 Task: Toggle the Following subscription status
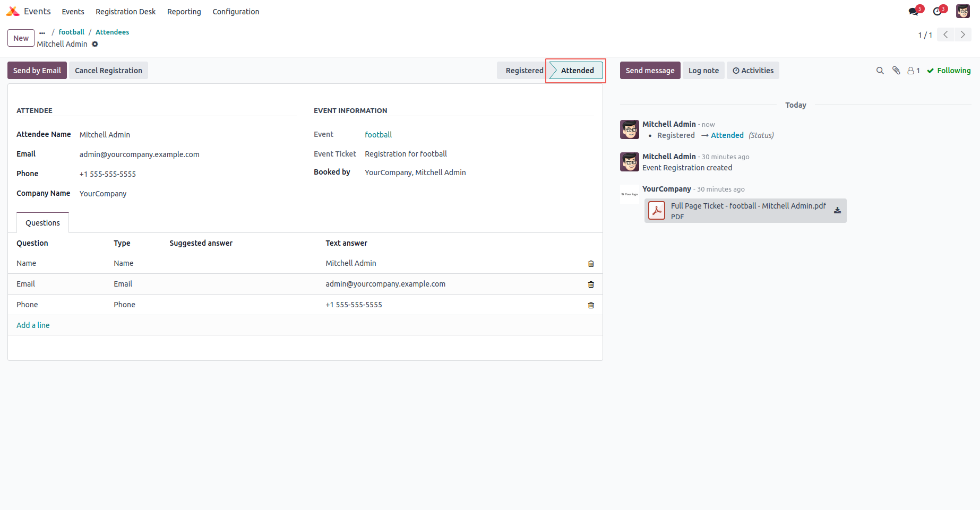[x=949, y=71]
